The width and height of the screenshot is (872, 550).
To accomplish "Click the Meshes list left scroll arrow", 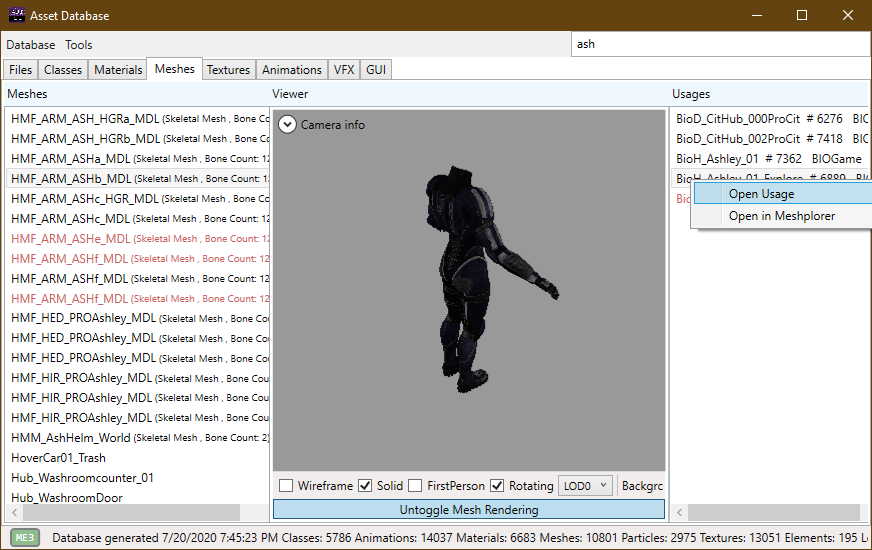I will [x=15, y=512].
